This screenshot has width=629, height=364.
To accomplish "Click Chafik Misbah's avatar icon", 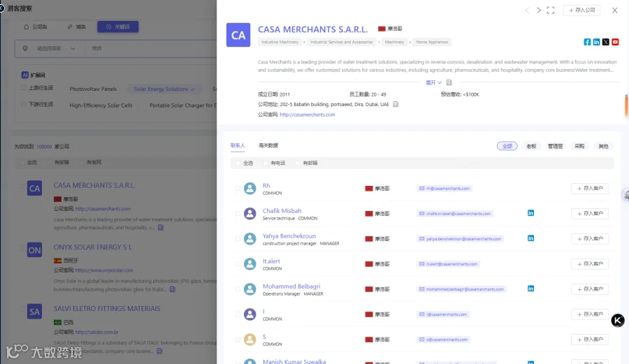I will [250, 213].
